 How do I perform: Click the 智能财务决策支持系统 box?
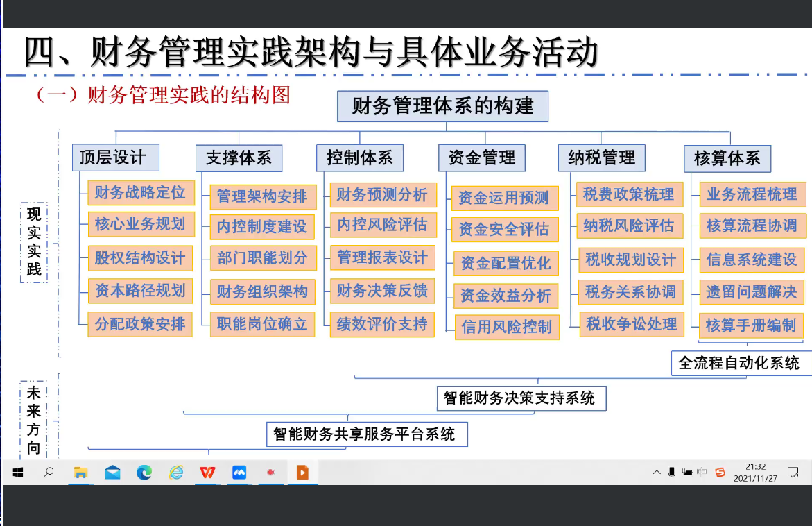[521, 398]
